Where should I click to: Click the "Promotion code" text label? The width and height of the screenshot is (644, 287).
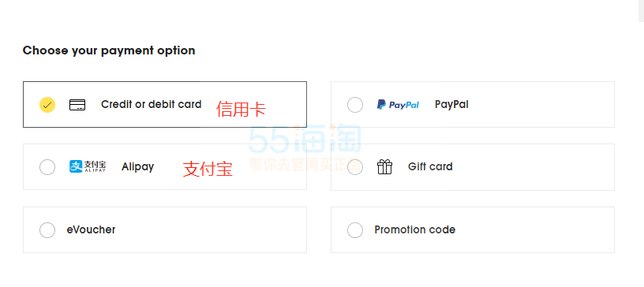tap(415, 229)
